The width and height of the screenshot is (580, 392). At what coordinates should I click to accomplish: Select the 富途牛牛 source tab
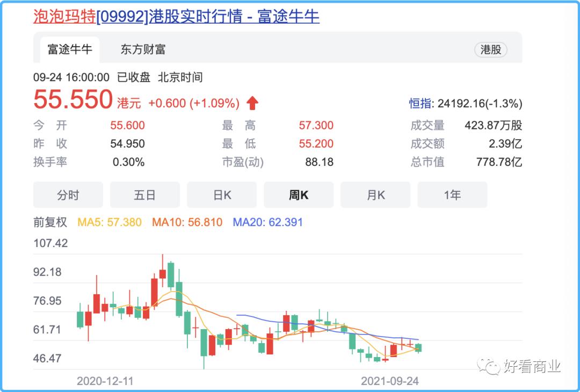[69, 49]
